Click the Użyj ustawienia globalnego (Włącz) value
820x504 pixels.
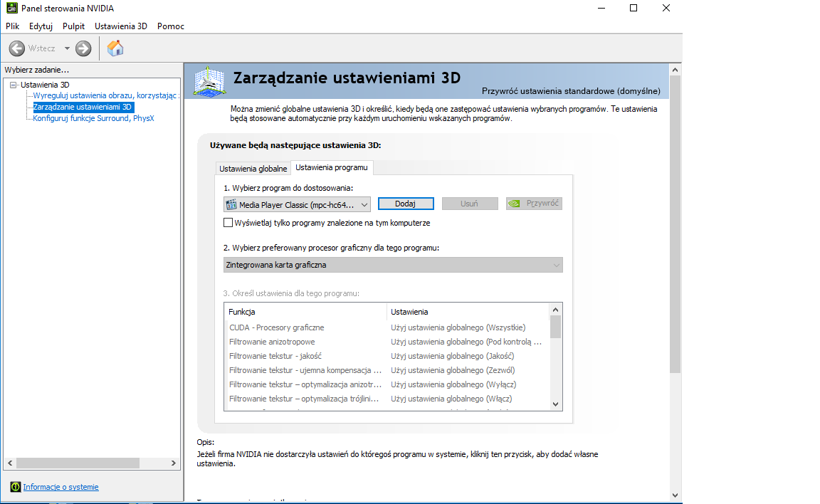coord(451,399)
